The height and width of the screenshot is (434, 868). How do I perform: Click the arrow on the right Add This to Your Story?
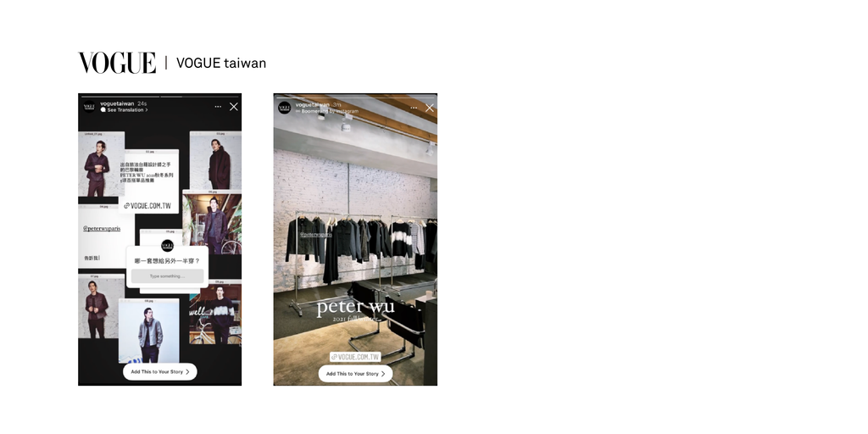point(383,374)
